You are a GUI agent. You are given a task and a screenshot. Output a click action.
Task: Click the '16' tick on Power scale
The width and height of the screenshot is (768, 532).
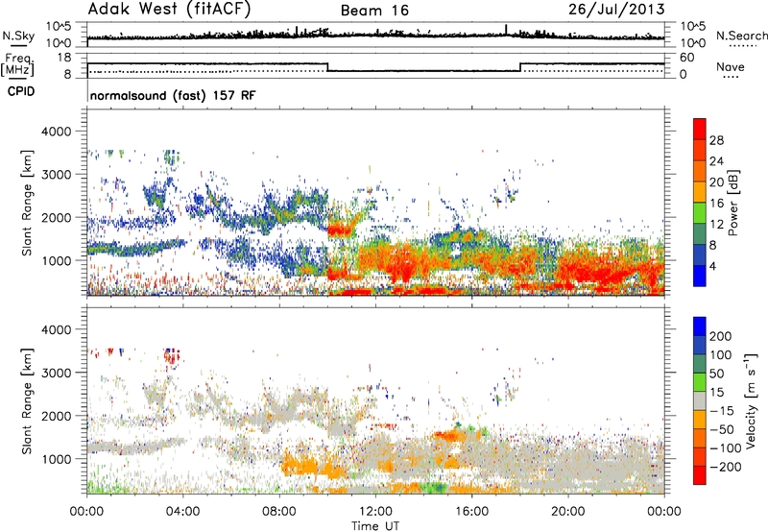coord(716,204)
